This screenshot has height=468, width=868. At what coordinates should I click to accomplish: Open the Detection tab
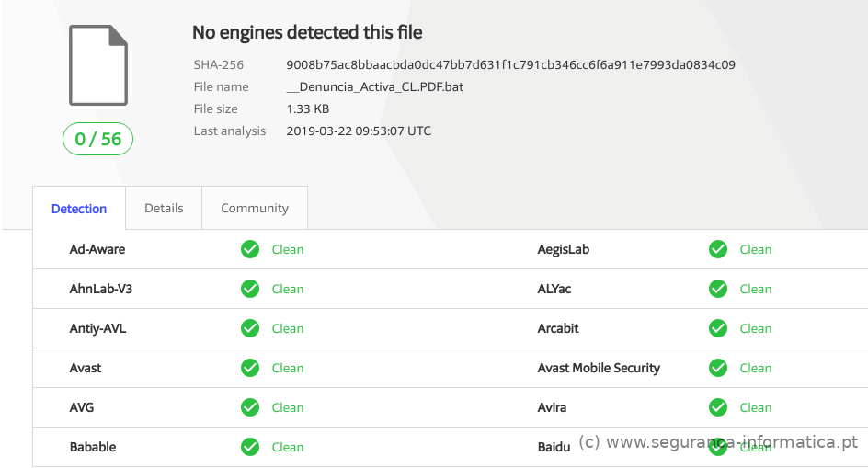click(x=79, y=209)
